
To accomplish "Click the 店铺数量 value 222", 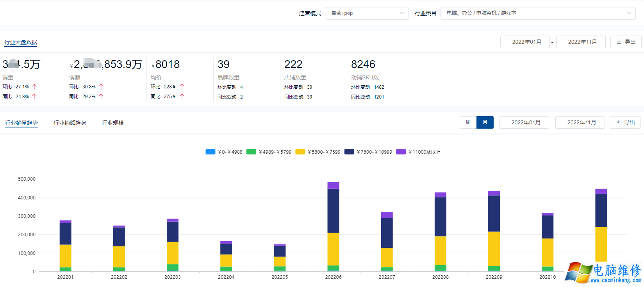I will point(293,65).
